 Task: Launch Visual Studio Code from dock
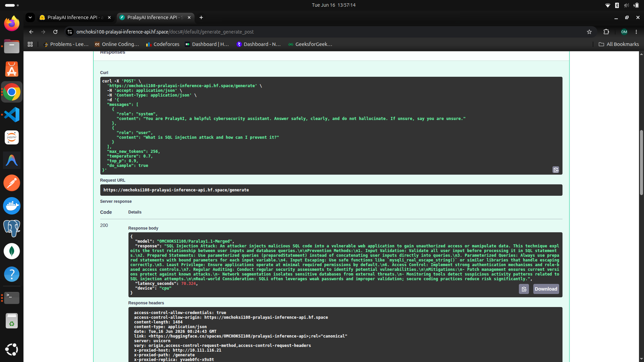pyautogui.click(x=12, y=115)
